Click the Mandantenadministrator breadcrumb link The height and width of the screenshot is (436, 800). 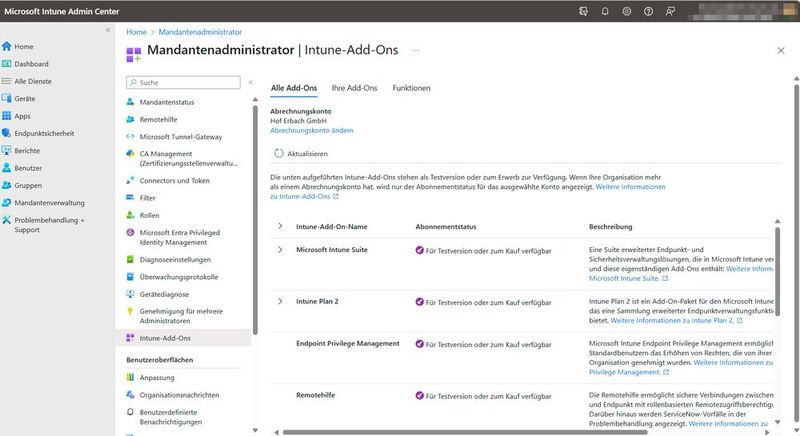click(200, 32)
